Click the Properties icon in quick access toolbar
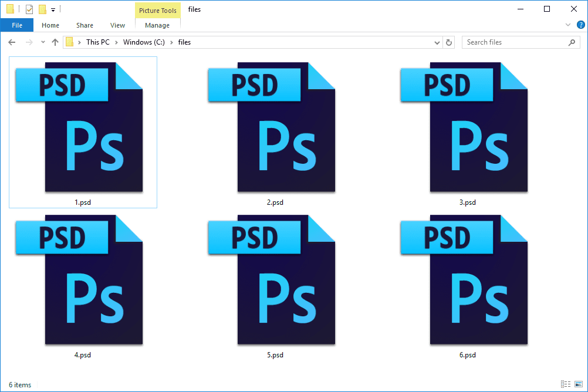This screenshot has width=588, height=392. [x=29, y=9]
